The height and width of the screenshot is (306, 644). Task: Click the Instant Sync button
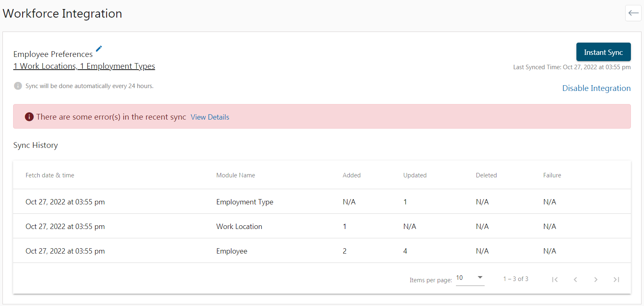[603, 52]
